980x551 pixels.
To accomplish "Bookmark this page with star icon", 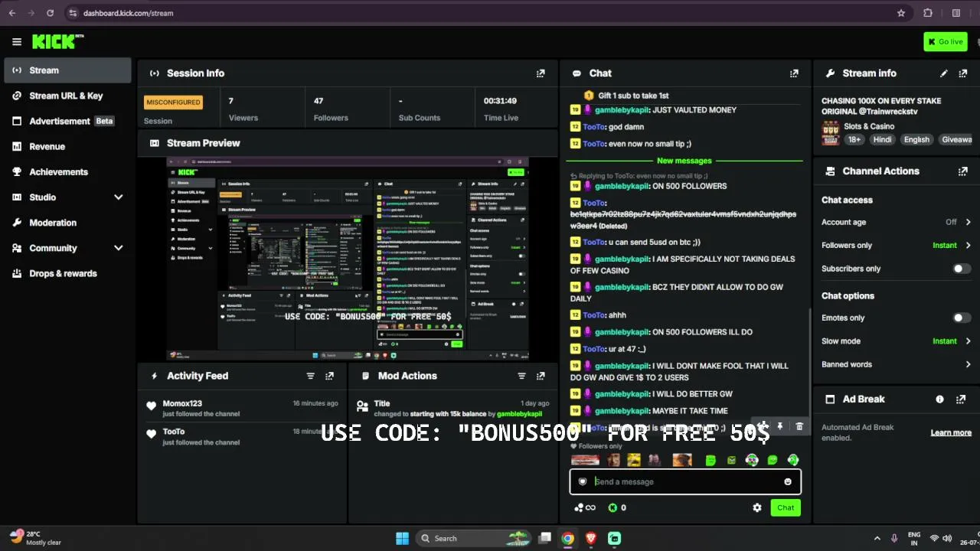I will [901, 13].
